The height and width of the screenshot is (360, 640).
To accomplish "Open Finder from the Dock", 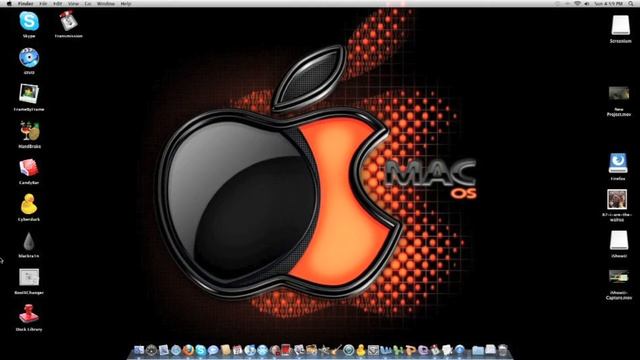I will 139,350.
